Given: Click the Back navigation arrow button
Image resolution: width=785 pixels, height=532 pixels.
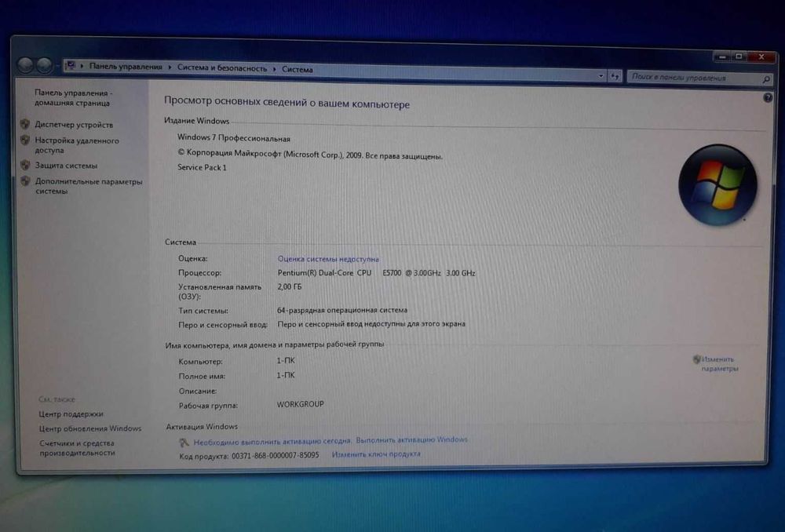Looking at the screenshot, I should coord(26,64).
